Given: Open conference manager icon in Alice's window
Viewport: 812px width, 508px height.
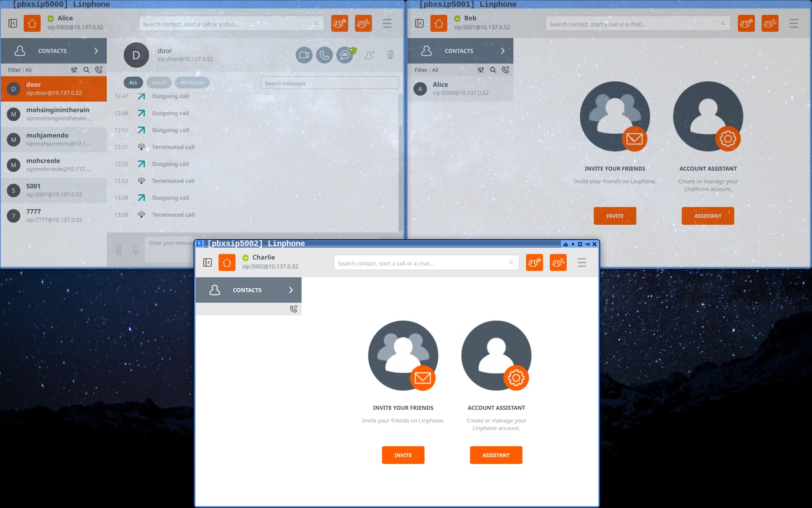Looking at the screenshot, I should [x=340, y=23].
